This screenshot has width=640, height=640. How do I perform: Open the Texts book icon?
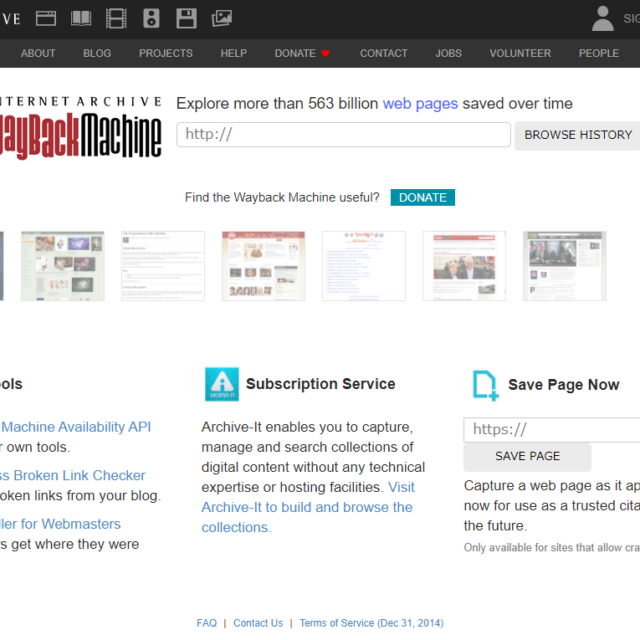[x=81, y=18]
